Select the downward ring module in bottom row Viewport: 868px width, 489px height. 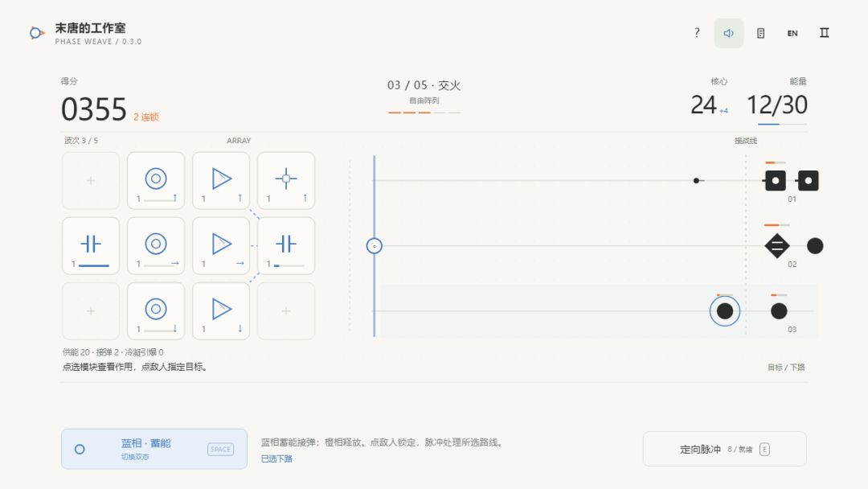point(156,310)
